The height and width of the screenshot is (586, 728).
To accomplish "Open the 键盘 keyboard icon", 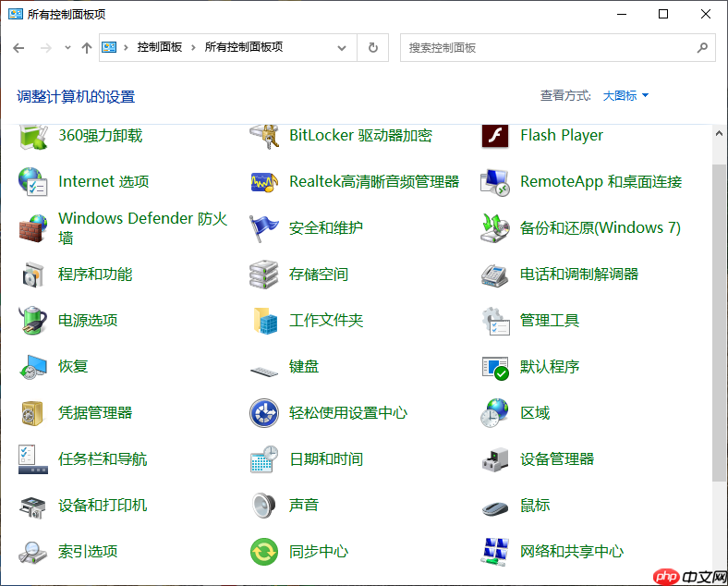I will [264, 371].
